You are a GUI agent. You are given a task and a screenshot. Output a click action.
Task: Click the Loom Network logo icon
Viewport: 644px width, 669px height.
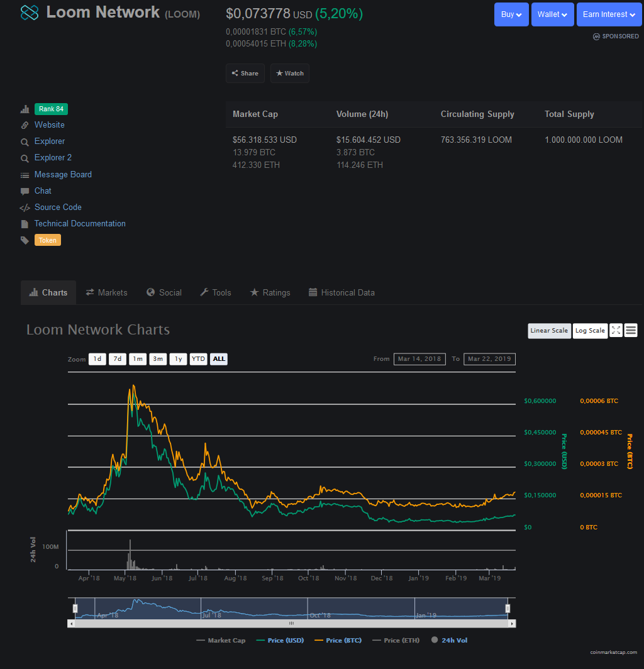30,13
